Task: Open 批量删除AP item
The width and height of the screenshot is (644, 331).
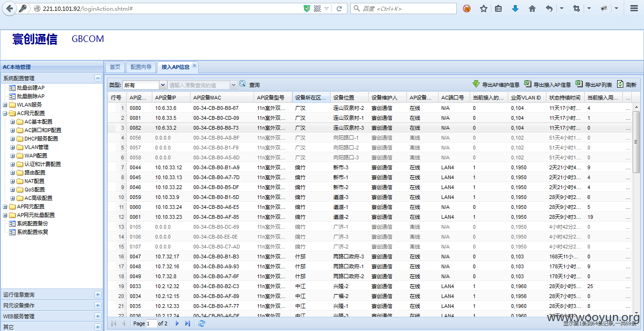Action: click(27, 96)
